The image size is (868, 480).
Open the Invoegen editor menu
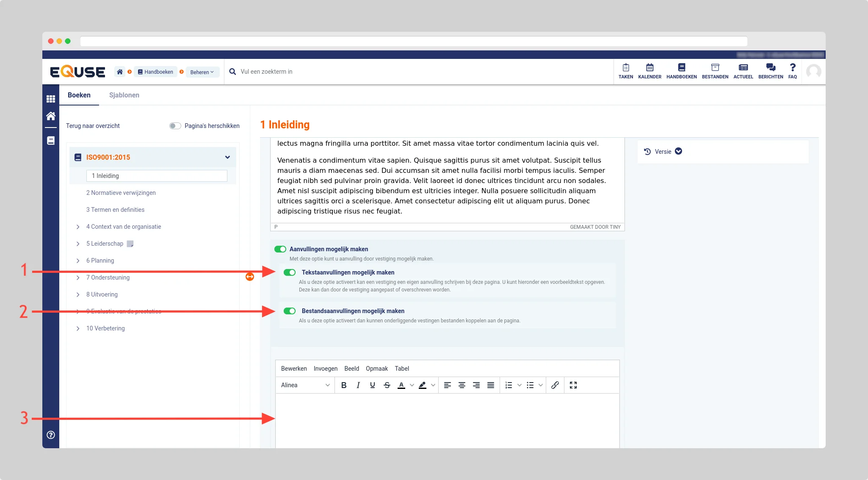[x=325, y=369]
